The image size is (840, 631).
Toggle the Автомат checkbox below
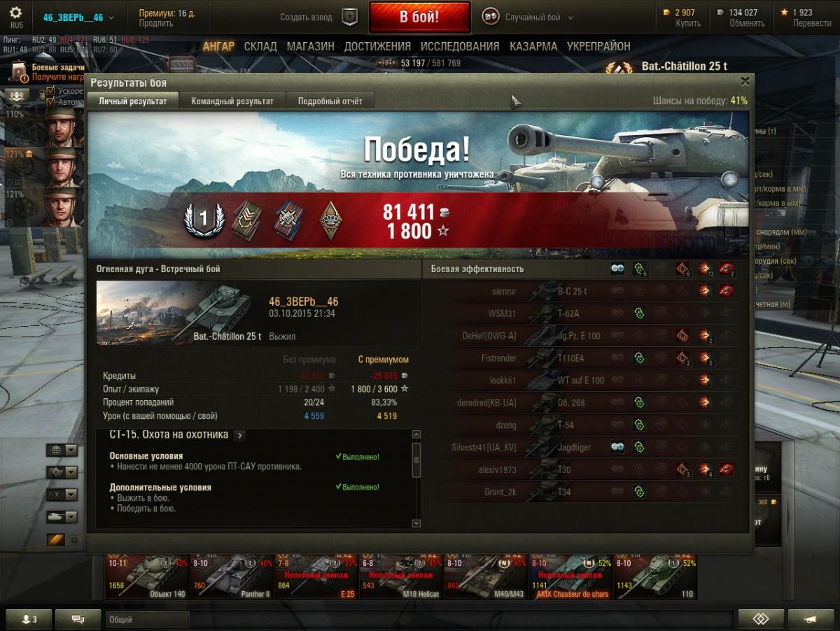pos(50,102)
